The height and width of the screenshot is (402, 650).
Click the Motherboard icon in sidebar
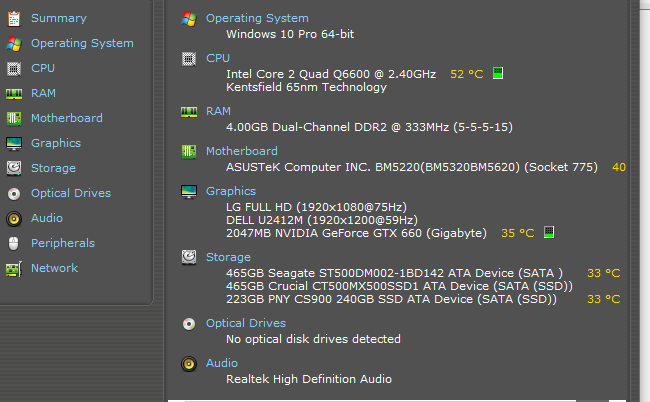[x=14, y=119]
